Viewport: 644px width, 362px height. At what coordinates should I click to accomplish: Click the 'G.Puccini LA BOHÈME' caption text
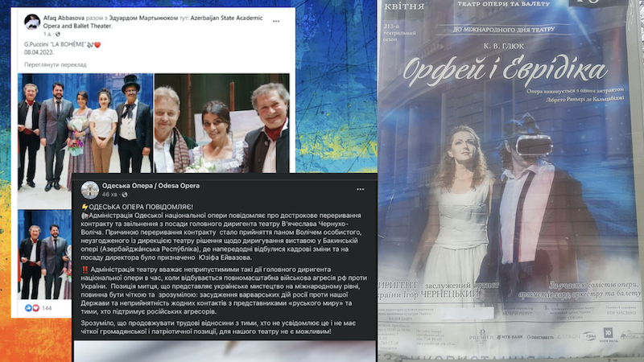55,44
